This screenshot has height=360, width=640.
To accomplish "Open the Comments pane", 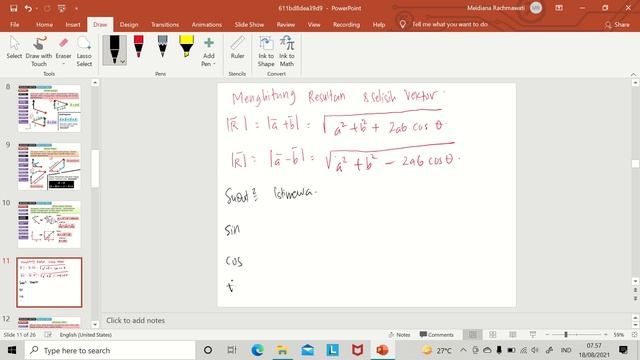I will tap(436, 335).
